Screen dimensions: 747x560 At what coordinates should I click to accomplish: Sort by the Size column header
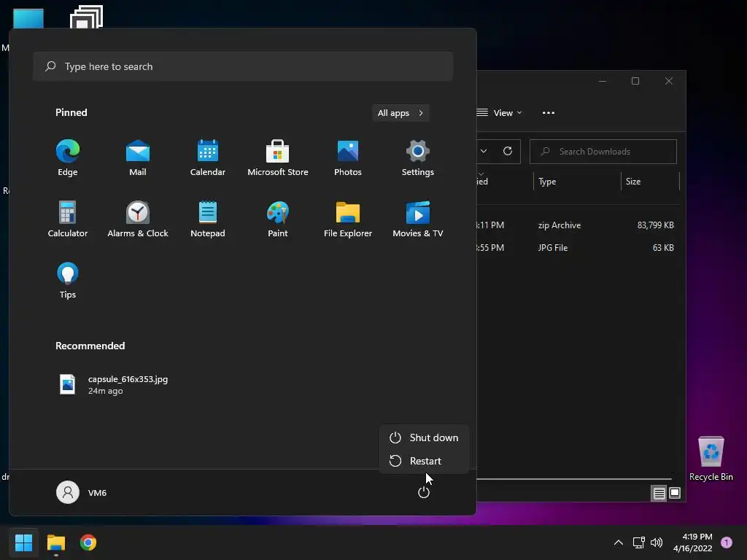click(x=650, y=182)
